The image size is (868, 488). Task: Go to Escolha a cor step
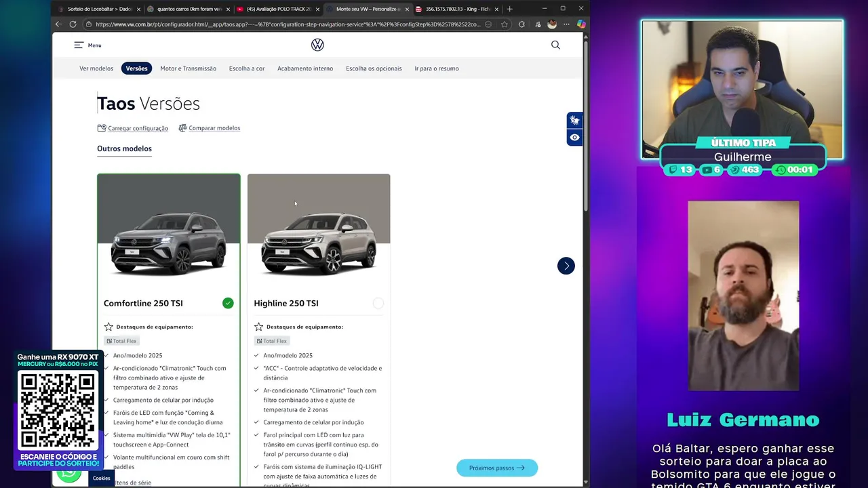(247, 68)
